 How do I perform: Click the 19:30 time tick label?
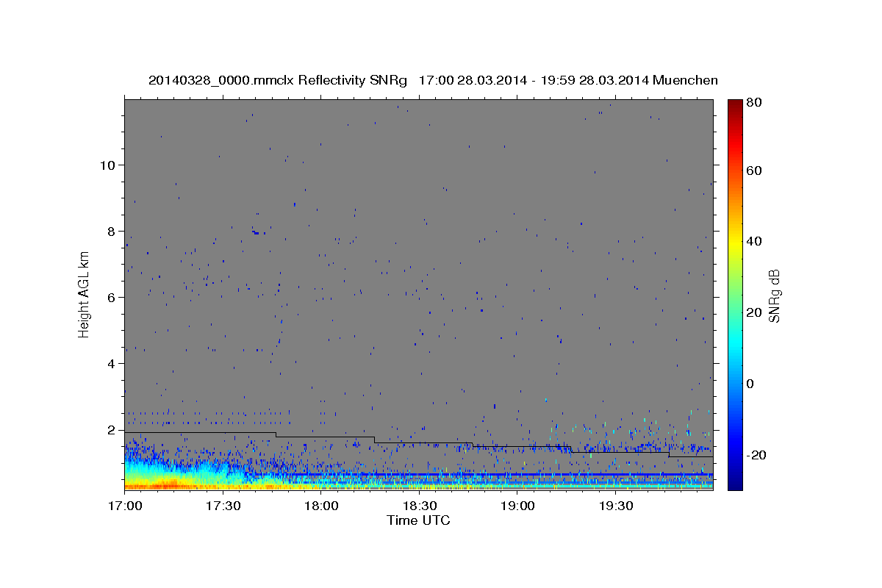click(x=616, y=506)
